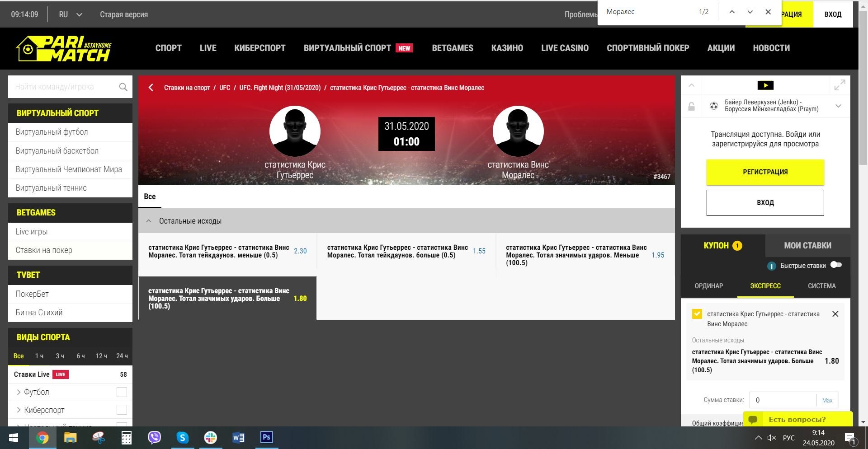Remove the bet from coupon with X

[835, 314]
